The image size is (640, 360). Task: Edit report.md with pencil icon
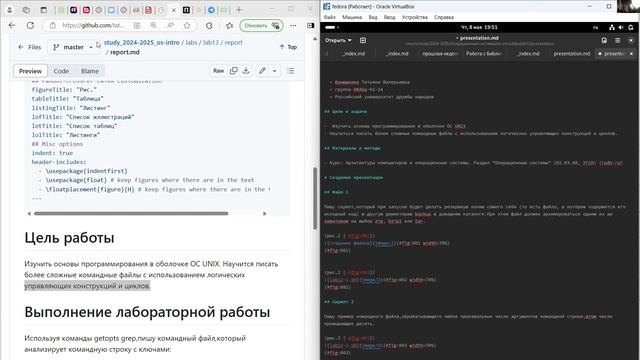(262, 71)
